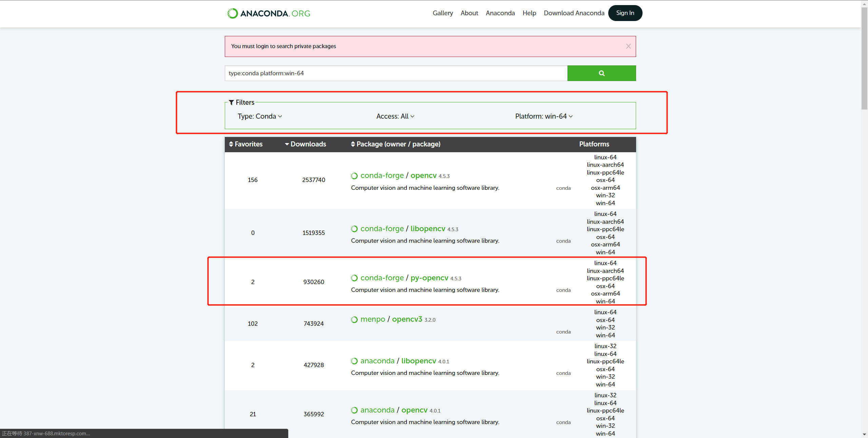
Task: Expand the Platform: win-64 dropdown
Action: 544,116
